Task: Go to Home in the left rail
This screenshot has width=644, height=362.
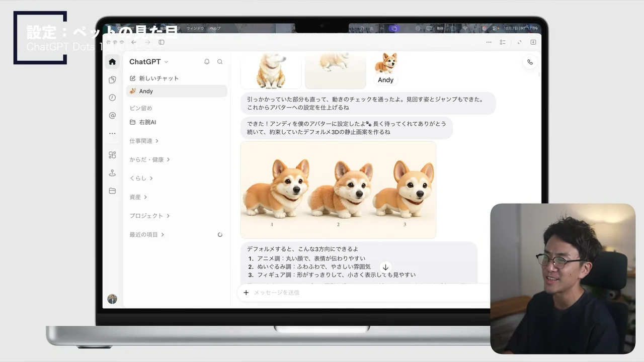Action: tap(112, 62)
